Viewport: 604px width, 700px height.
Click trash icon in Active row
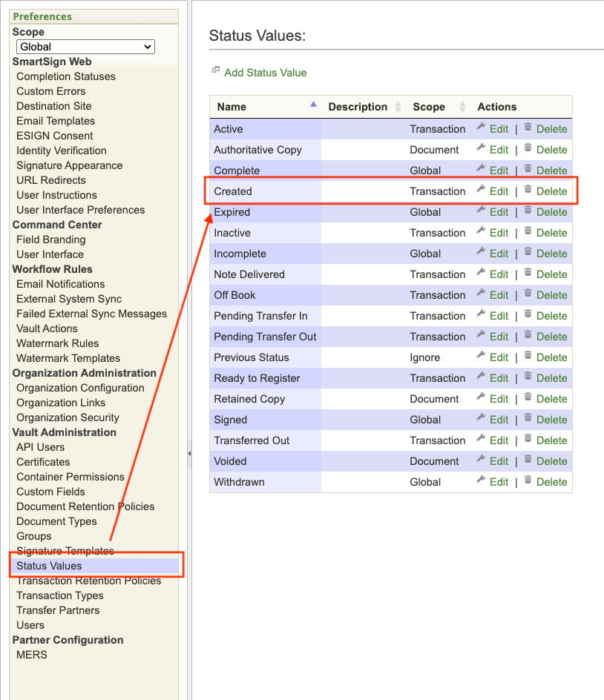click(x=528, y=126)
